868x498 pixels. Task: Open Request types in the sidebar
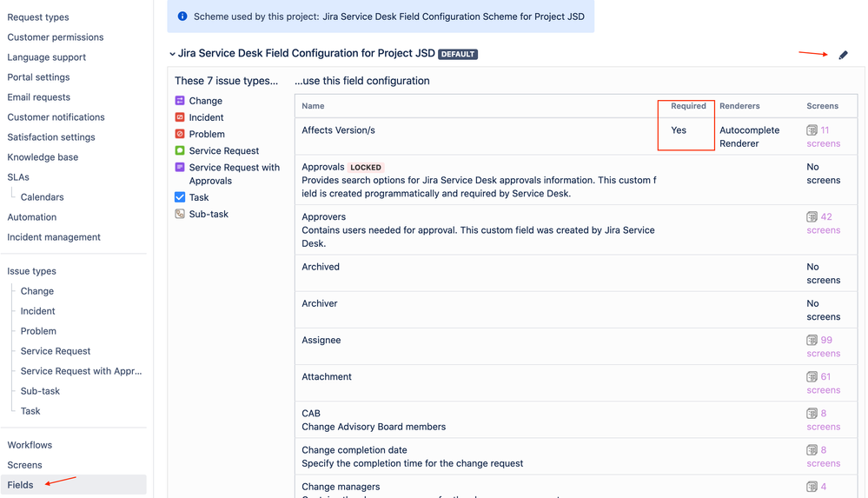pos(38,17)
